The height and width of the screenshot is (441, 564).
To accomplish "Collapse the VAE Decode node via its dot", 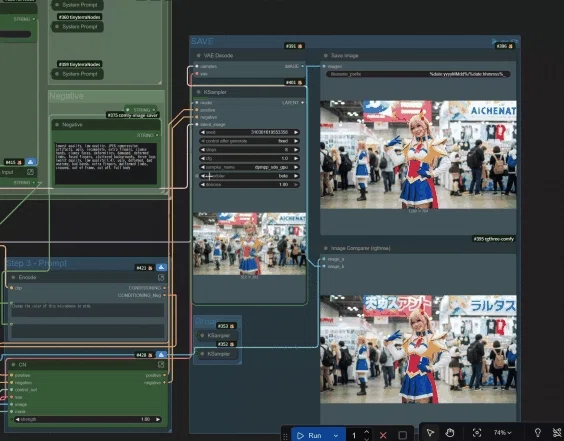I will pos(198,56).
